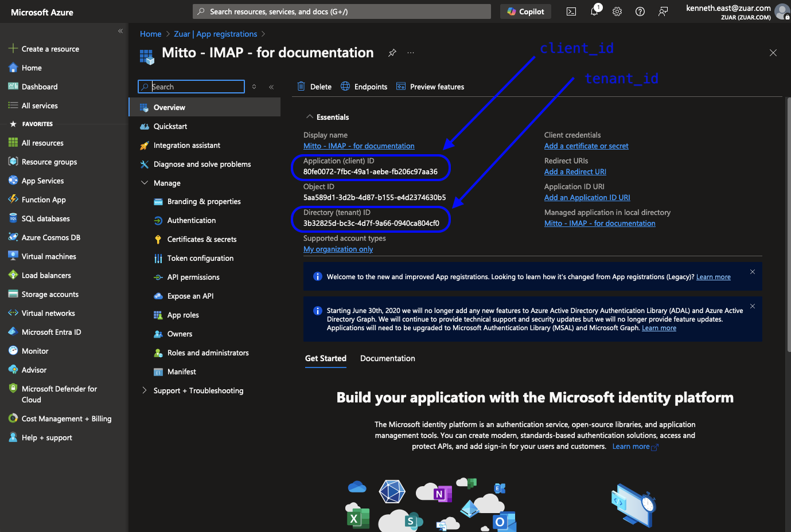Open the notifications bell
This screenshot has height=532, width=791.
(x=595, y=11)
